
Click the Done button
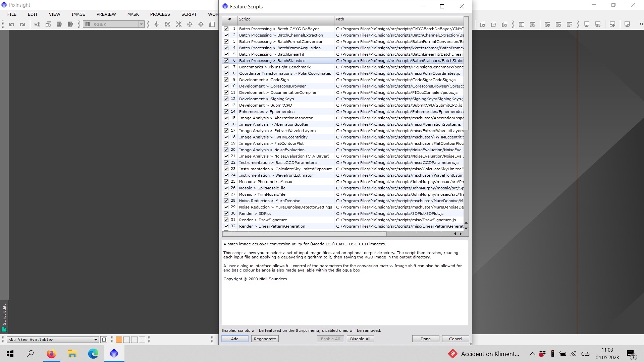426,339
